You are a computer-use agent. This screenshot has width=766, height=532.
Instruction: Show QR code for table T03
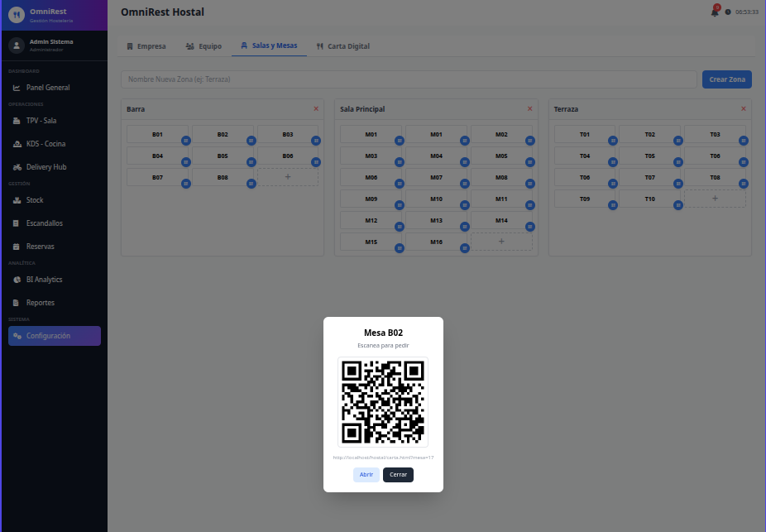744,141
